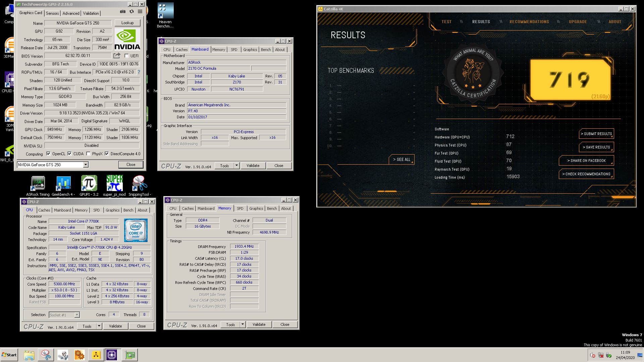Toggle the OpenCL computing checkbox

[48, 154]
